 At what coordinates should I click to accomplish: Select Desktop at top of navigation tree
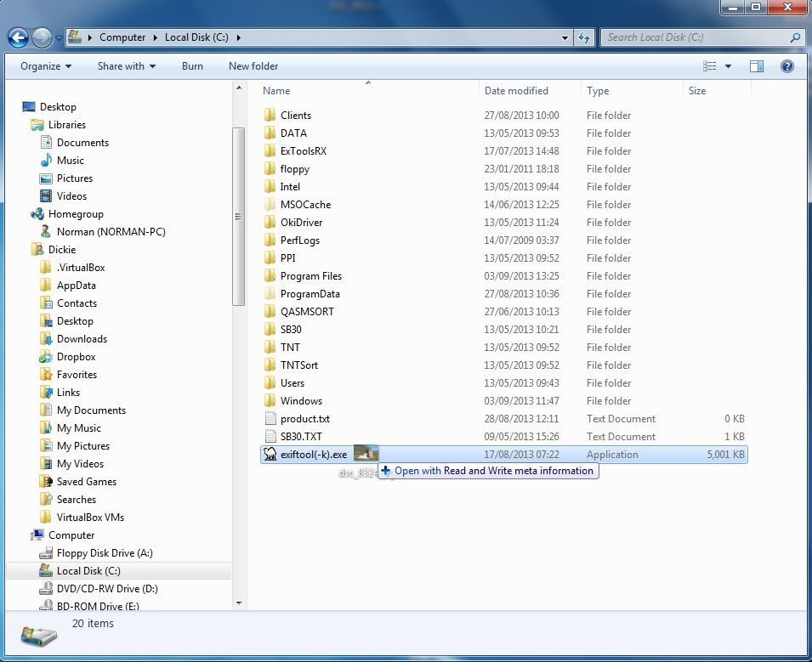[x=58, y=106]
